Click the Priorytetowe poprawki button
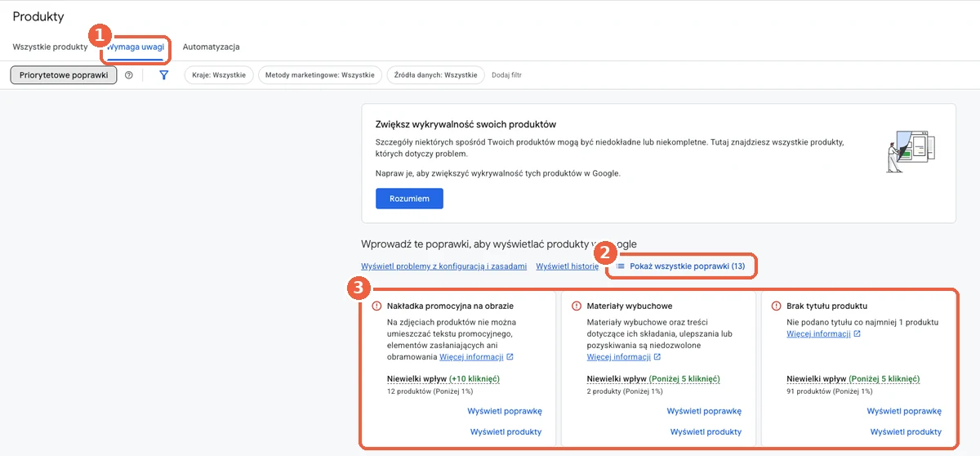Viewport: 980px width, 456px height. click(64, 75)
